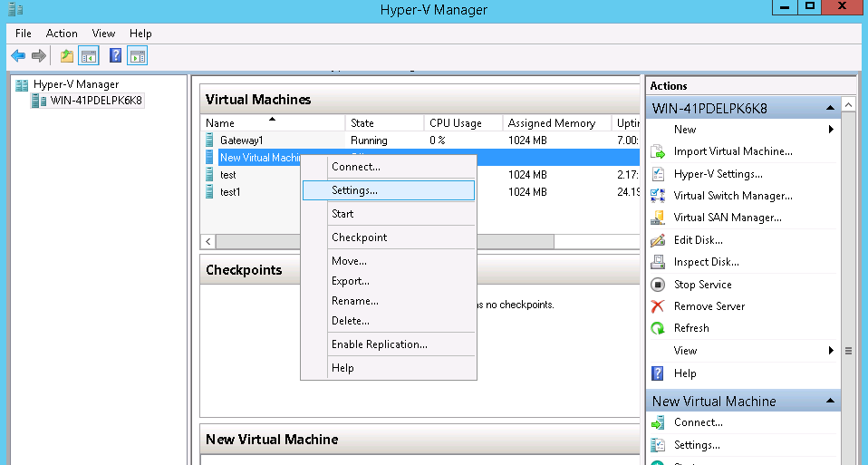The height and width of the screenshot is (465, 868).
Task: Click Refresh action link
Action: 691,328
